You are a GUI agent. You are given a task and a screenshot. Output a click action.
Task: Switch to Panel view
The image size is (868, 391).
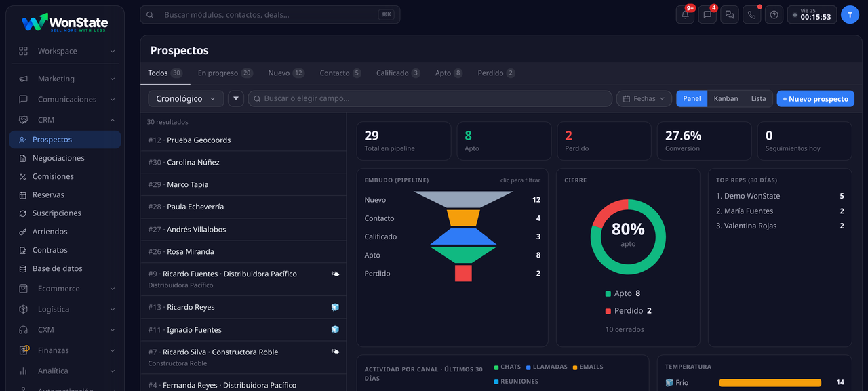pos(692,99)
